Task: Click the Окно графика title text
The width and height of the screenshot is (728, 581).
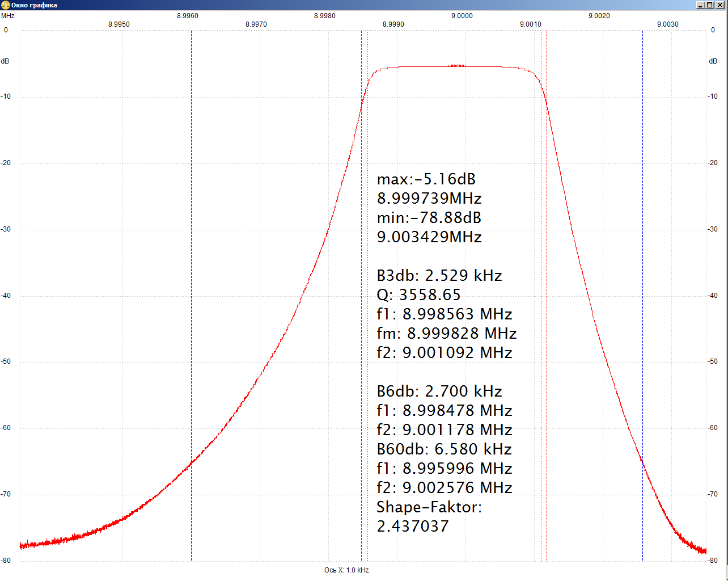Action: coord(34,5)
